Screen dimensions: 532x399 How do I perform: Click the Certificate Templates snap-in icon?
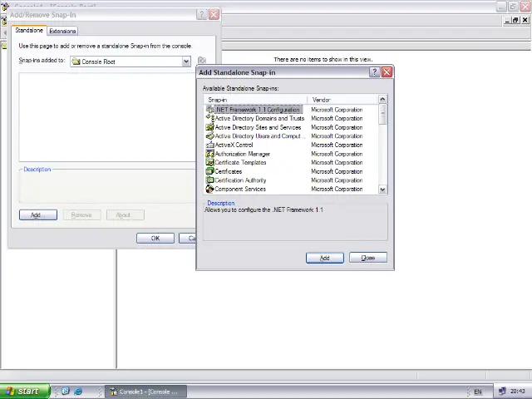pos(210,163)
